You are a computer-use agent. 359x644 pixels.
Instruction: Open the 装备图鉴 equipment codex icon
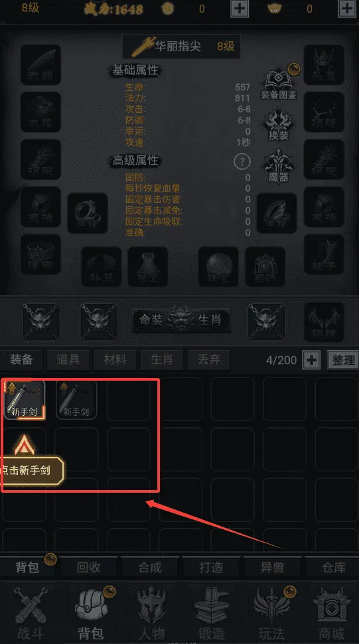point(279,82)
